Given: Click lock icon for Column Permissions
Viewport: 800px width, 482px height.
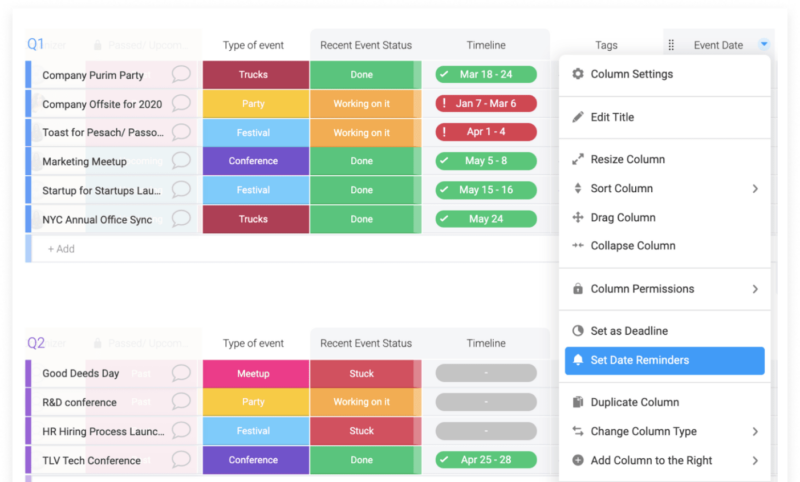Looking at the screenshot, I should click(578, 289).
